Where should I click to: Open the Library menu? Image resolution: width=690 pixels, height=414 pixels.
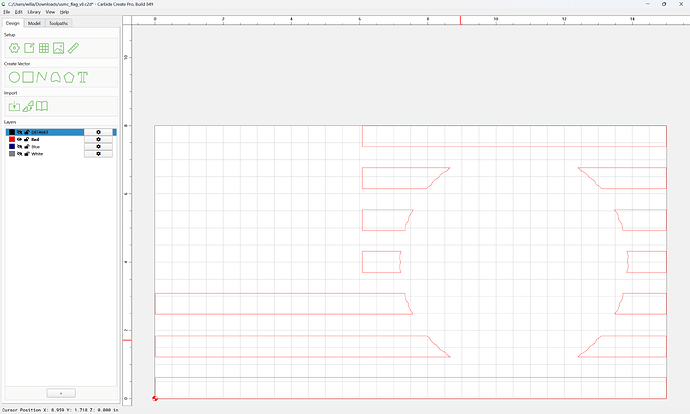pyautogui.click(x=34, y=12)
